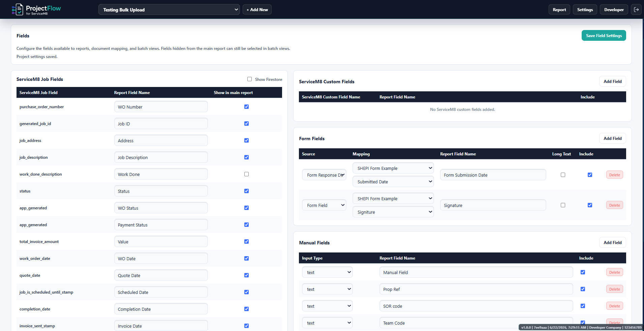
Task: Click Save Field Settings button
Action: pyautogui.click(x=604, y=36)
